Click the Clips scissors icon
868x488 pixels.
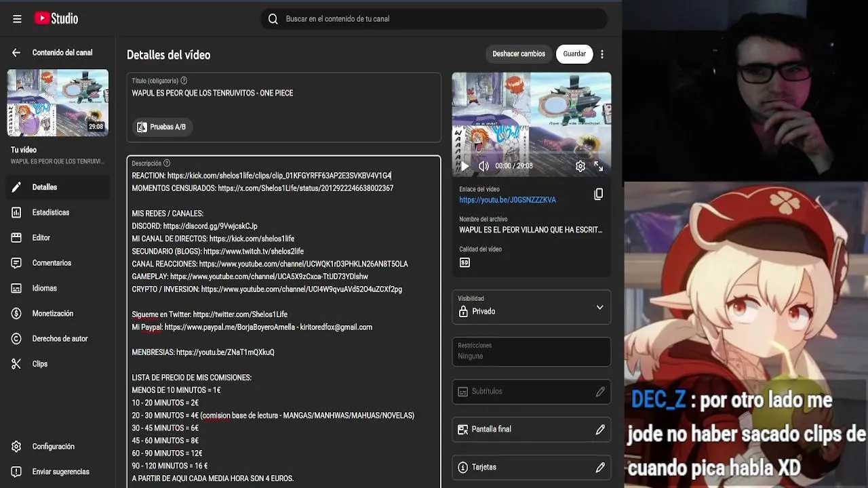[16, 364]
